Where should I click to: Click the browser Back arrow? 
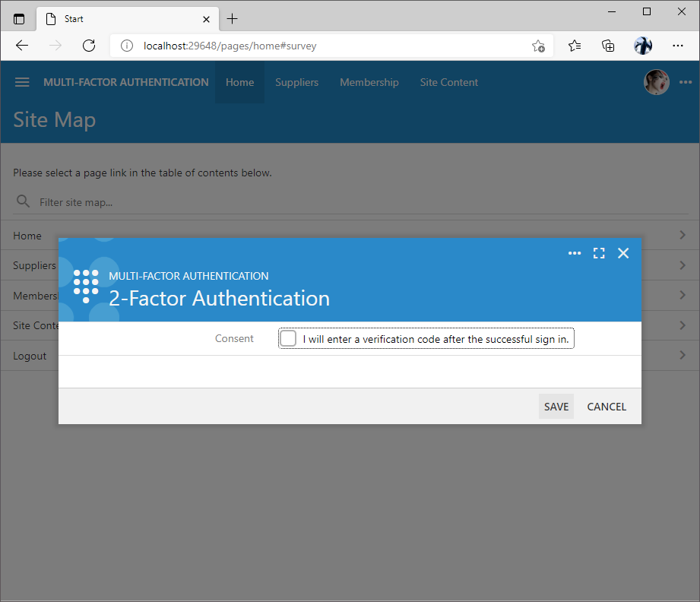click(x=22, y=46)
